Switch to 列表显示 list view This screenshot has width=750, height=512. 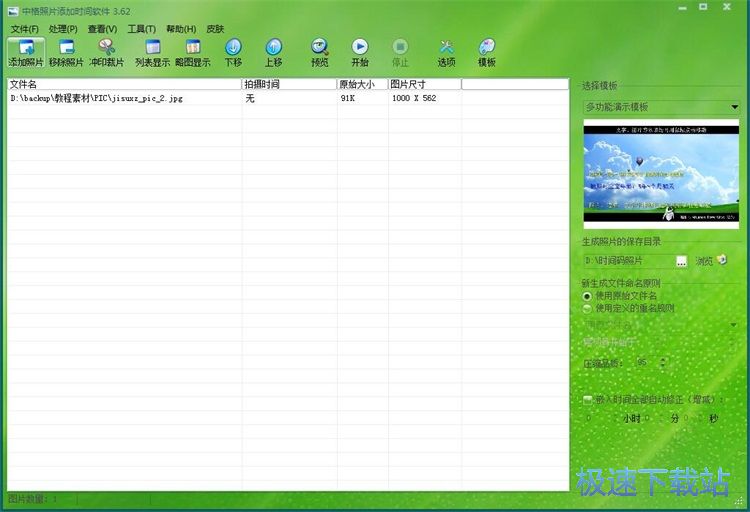click(152, 52)
